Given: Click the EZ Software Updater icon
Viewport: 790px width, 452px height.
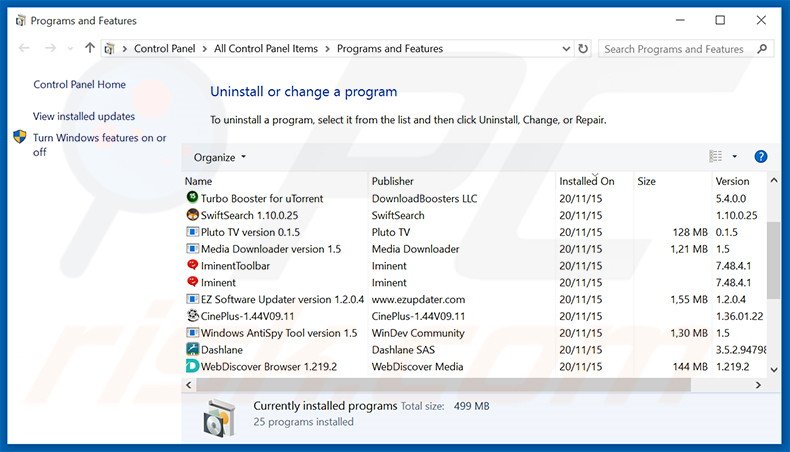Looking at the screenshot, I should pos(192,299).
